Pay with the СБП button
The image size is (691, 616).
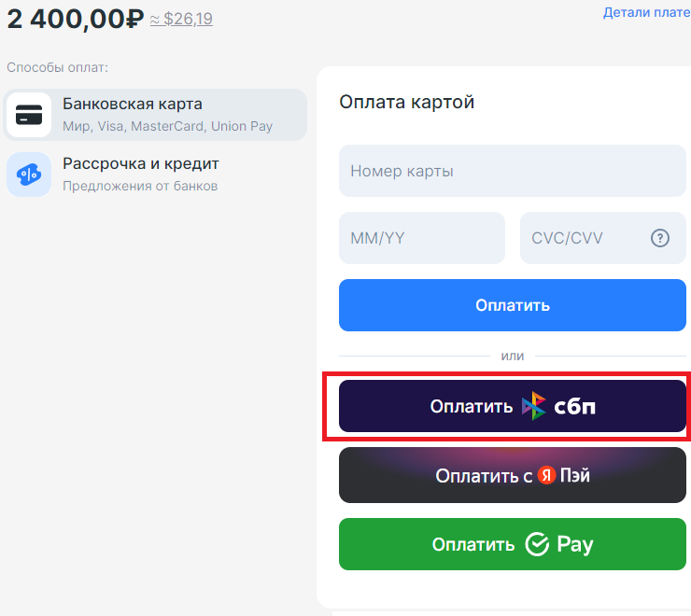coord(512,406)
